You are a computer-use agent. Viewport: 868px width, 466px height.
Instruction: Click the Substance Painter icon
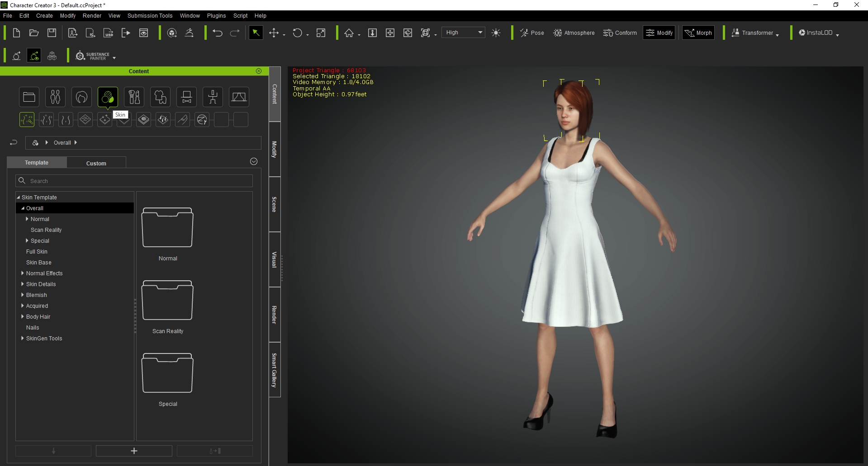tap(92, 56)
